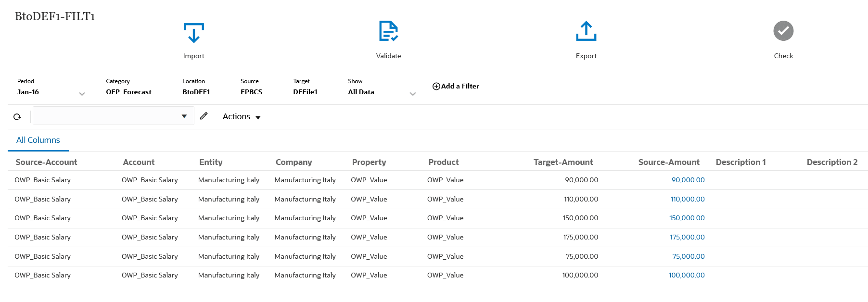The image size is (868, 302).
Task: Open the 175,000.00 source amount link
Action: pos(687,237)
